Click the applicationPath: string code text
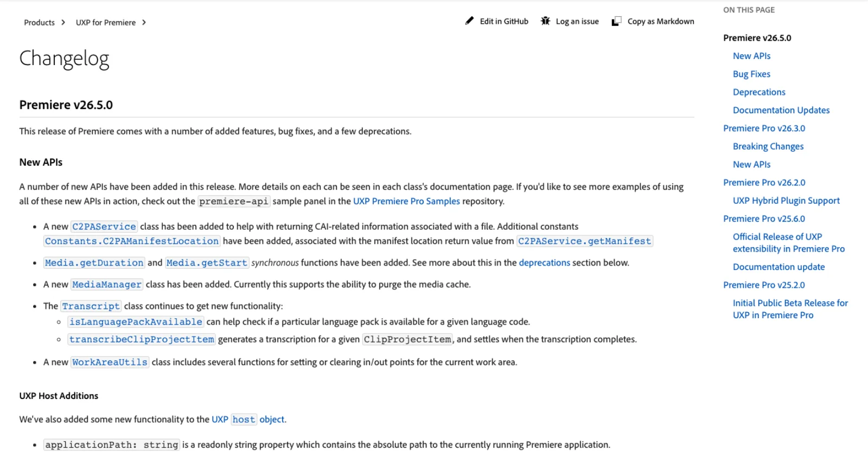 (112, 445)
